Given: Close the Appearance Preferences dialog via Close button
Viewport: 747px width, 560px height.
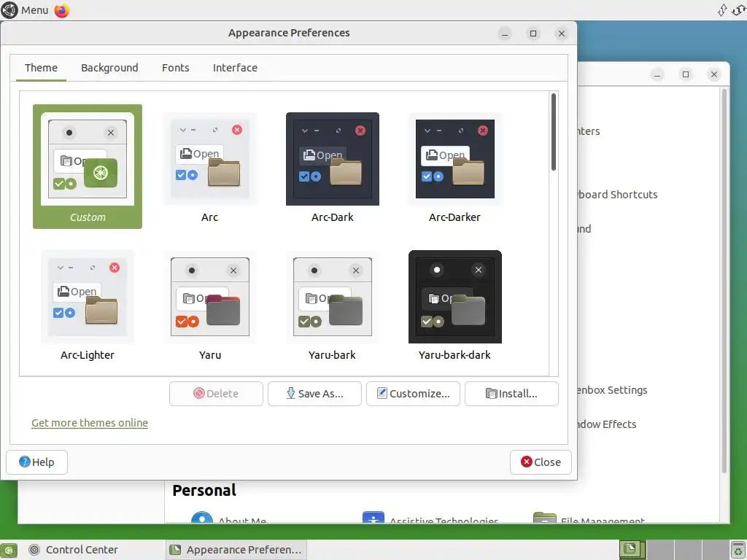Looking at the screenshot, I should click(x=541, y=462).
